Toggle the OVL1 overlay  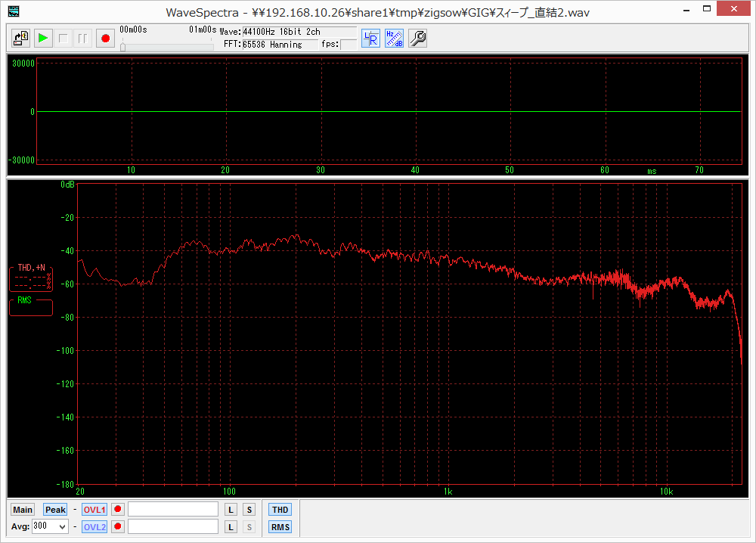click(94, 510)
